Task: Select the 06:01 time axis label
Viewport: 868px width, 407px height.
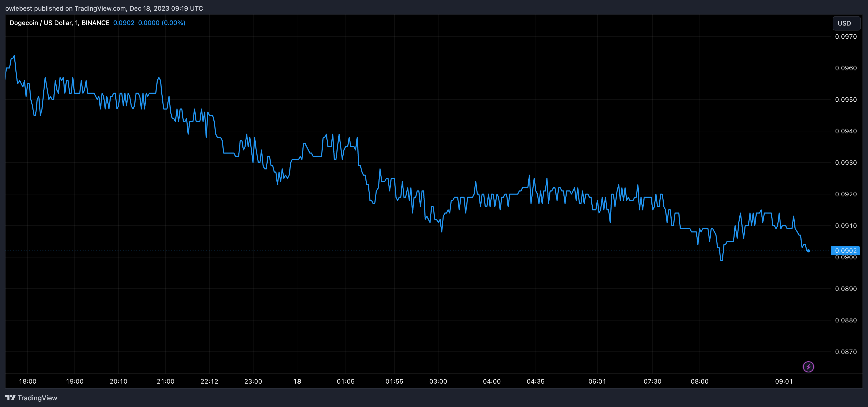Action: [x=597, y=381]
